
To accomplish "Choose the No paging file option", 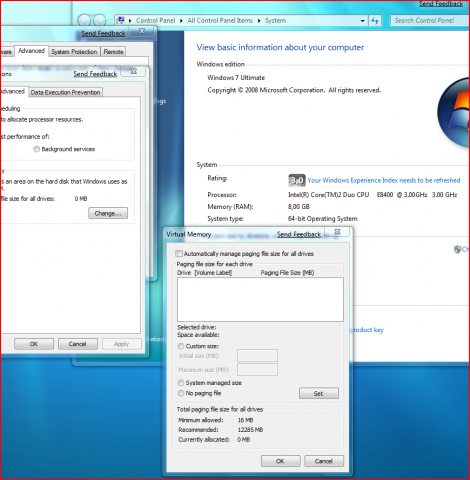I will click(x=181, y=393).
